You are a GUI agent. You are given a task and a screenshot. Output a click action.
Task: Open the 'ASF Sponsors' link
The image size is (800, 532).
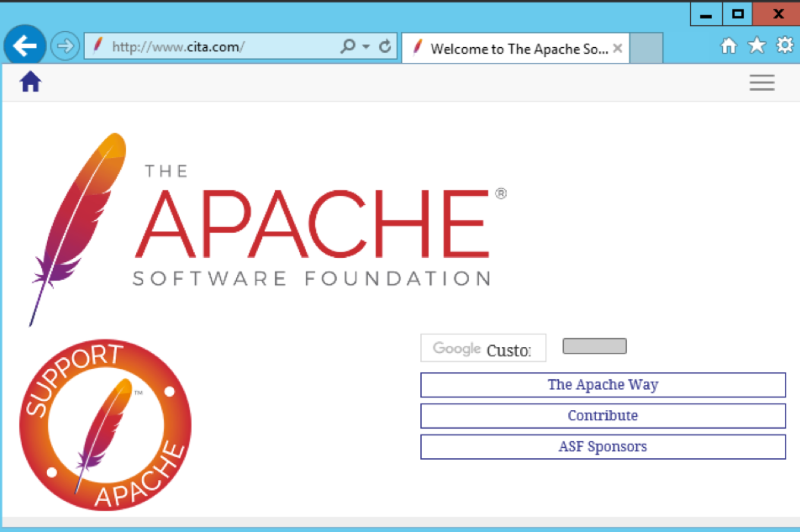coord(603,446)
